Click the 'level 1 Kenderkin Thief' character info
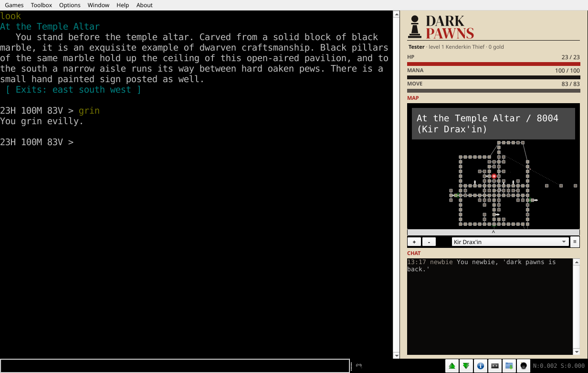 [457, 47]
